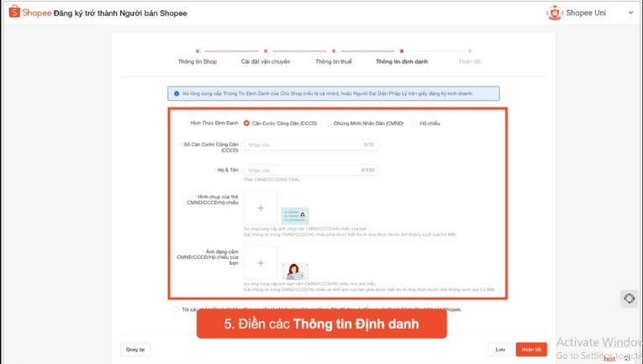The image size is (643, 364).
Task: Tick the Tôi xác nhận confirmation checkbox
Action: [x=177, y=309]
